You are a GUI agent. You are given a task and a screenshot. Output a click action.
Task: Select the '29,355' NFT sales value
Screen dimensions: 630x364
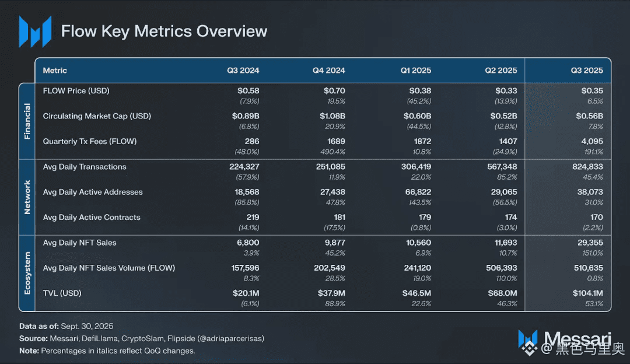590,243
